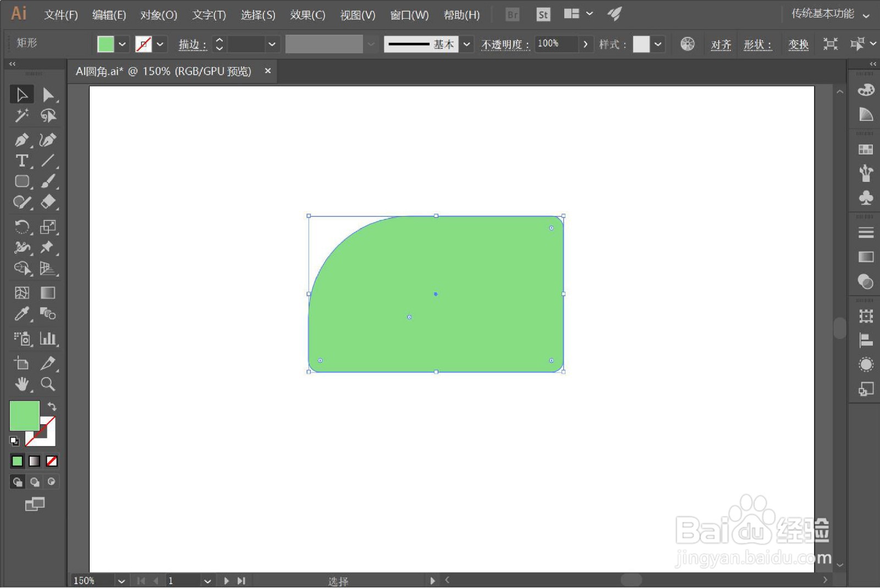
Task: Choose the Perspective Grid tool
Action: (x=48, y=268)
